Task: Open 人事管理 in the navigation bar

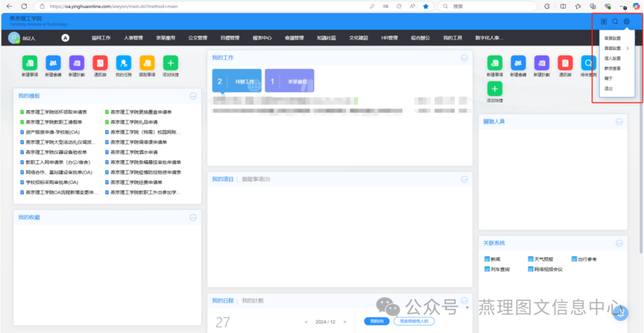Action: (134, 38)
